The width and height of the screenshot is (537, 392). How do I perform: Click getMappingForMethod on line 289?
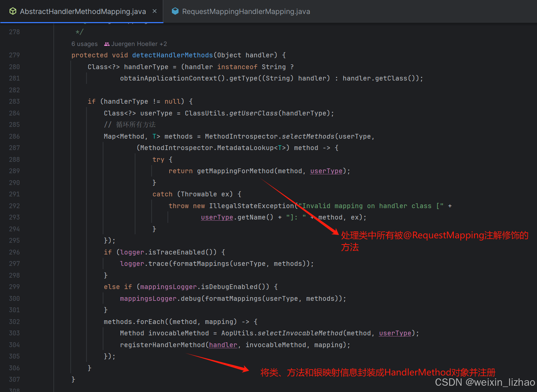tap(235, 171)
